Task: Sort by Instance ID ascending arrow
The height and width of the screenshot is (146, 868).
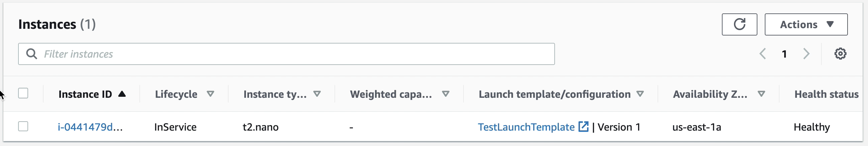Action: 122,94
